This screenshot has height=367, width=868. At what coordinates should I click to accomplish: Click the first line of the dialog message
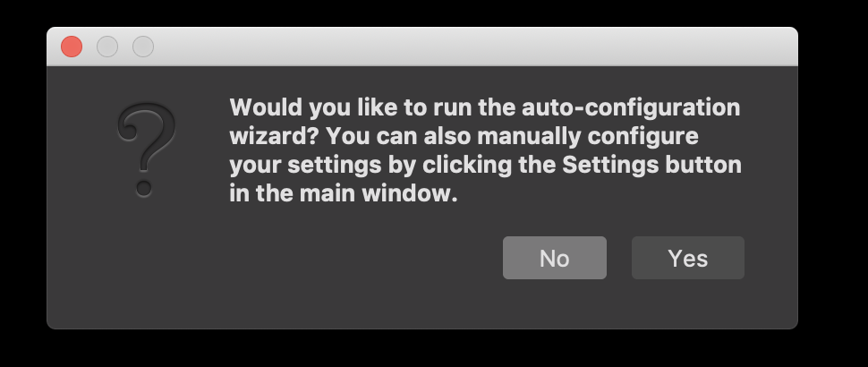(485, 107)
